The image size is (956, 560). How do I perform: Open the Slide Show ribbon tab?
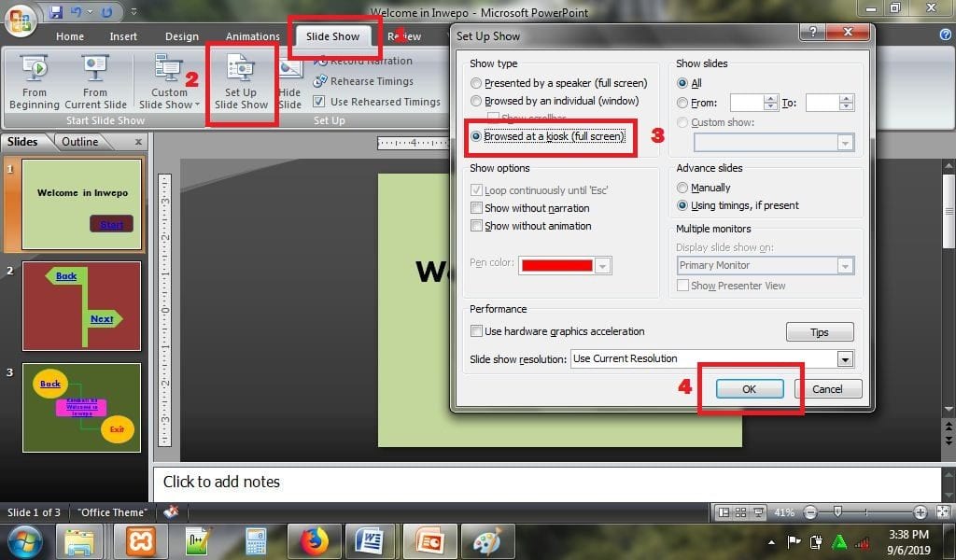click(333, 36)
